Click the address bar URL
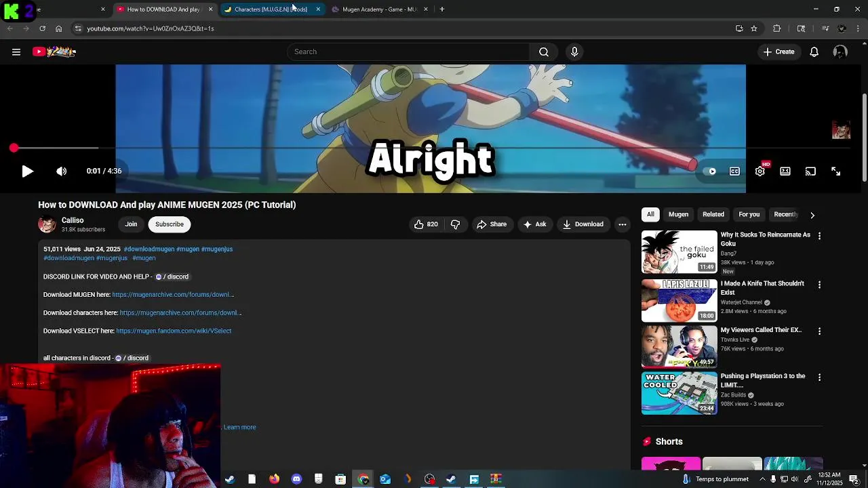 151,28
